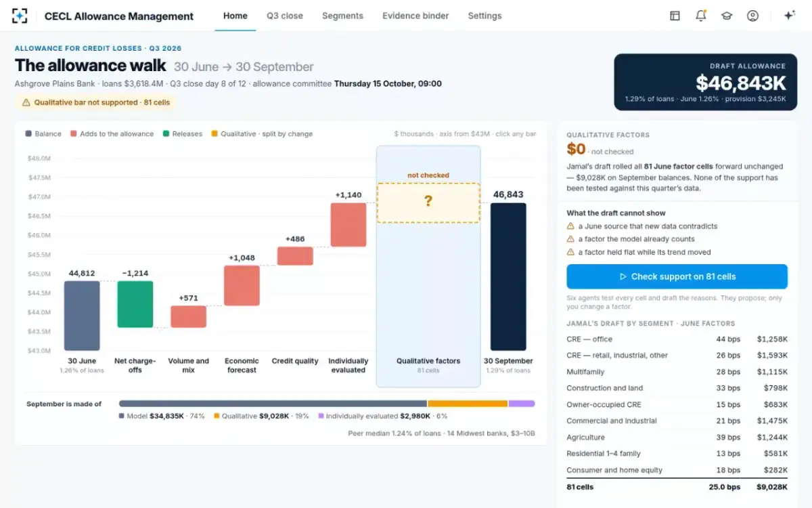Select the Individually evaluated bar
The height and width of the screenshot is (508, 812).
[348, 225]
